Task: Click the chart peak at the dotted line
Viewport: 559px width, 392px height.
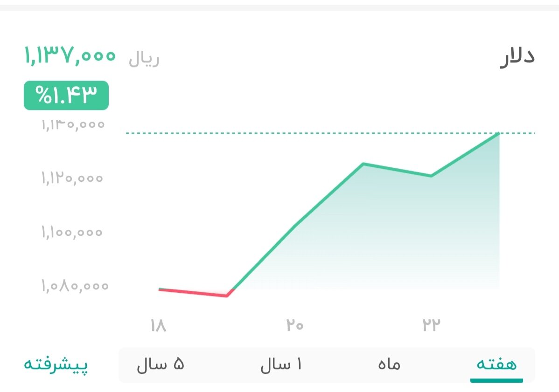Action: 499,134
